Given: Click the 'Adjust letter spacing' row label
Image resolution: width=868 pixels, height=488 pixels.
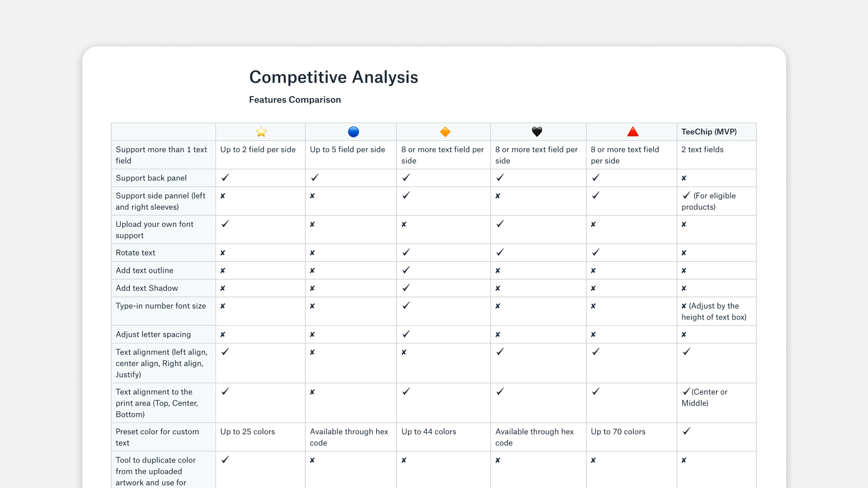Looking at the screenshot, I should [153, 334].
